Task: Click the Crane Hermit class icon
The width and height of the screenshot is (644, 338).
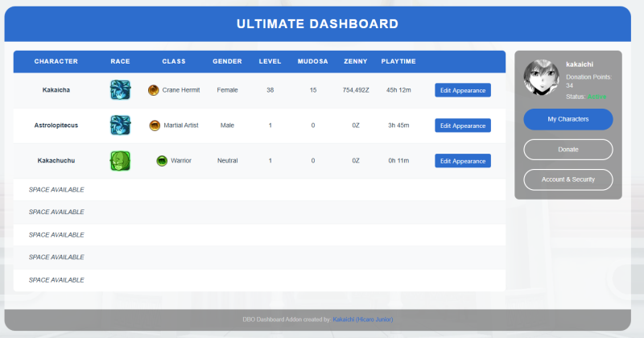Action: click(x=154, y=90)
